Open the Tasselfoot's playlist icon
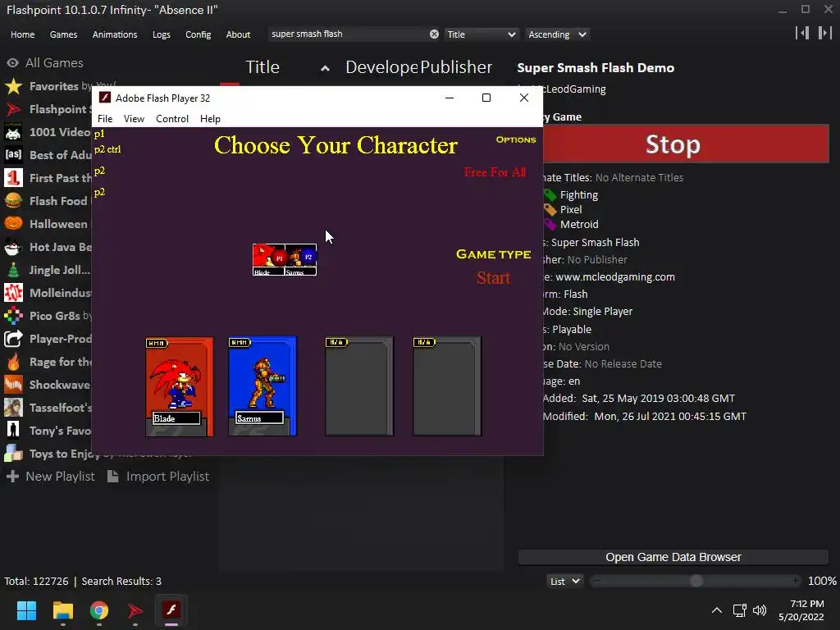 (x=13, y=408)
